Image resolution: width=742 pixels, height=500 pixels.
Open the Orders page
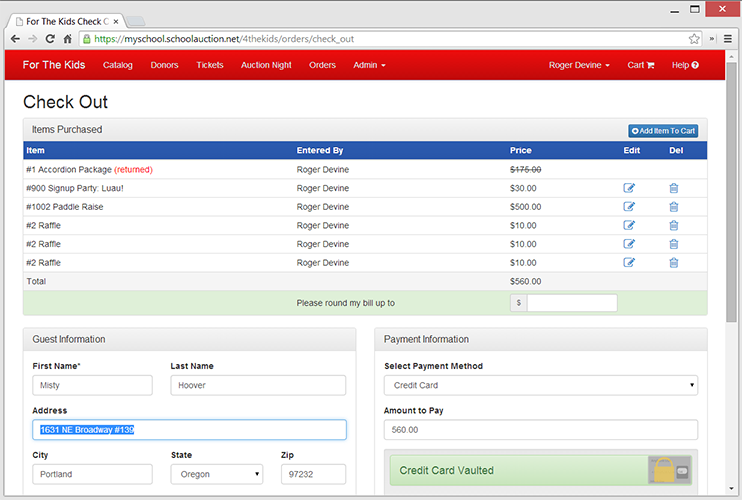pyautogui.click(x=322, y=65)
